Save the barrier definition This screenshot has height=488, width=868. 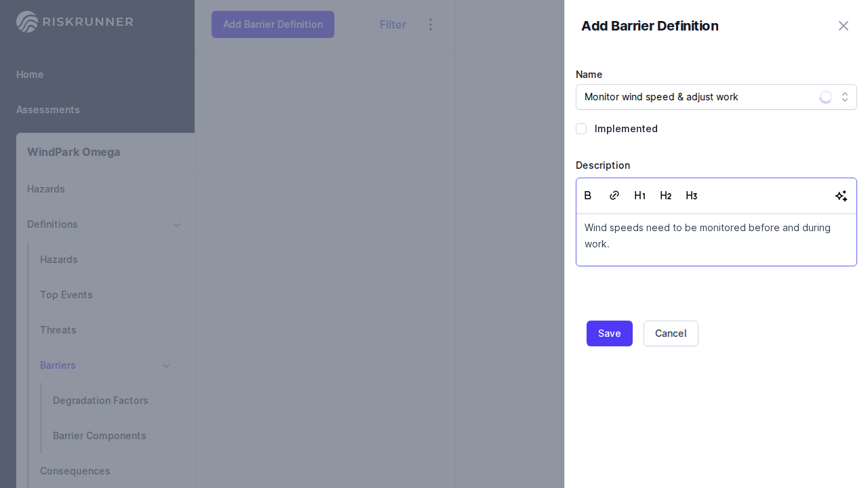(x=609, y=333)
